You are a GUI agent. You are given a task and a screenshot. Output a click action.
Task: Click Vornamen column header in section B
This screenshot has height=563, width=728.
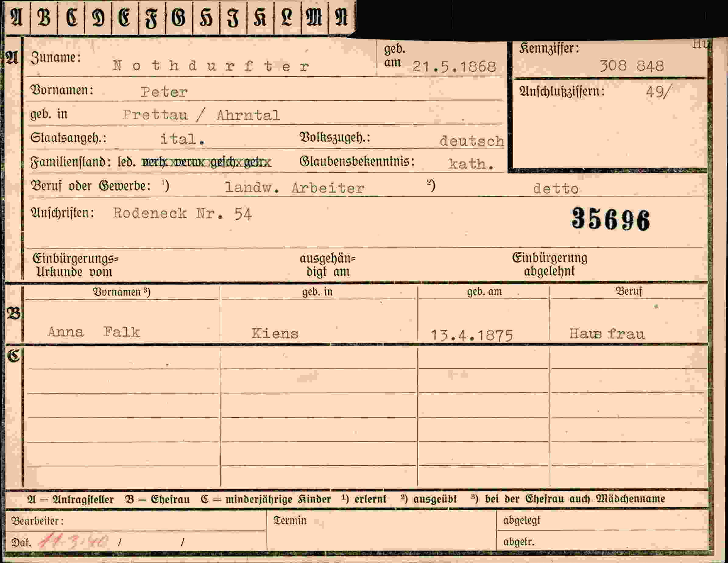coord(121,292)
